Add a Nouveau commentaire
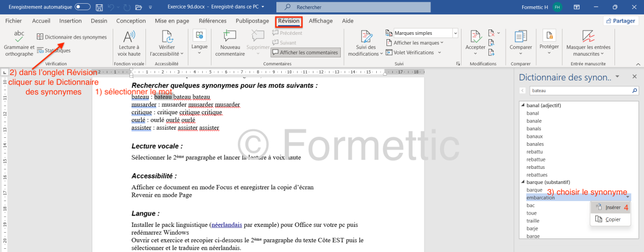Screen dimensions: 644x252 point(230,42)
